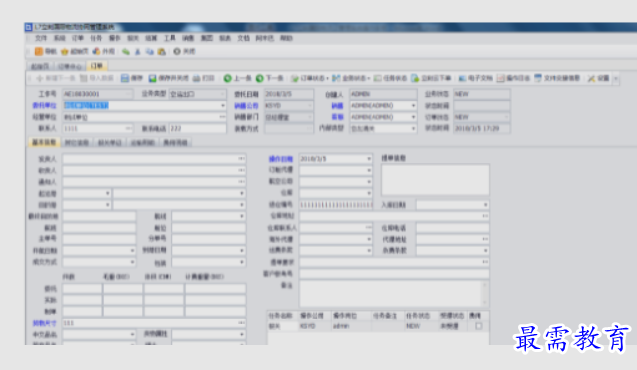Click ellipsis button in 仓库地址 field

click(485, 216)
